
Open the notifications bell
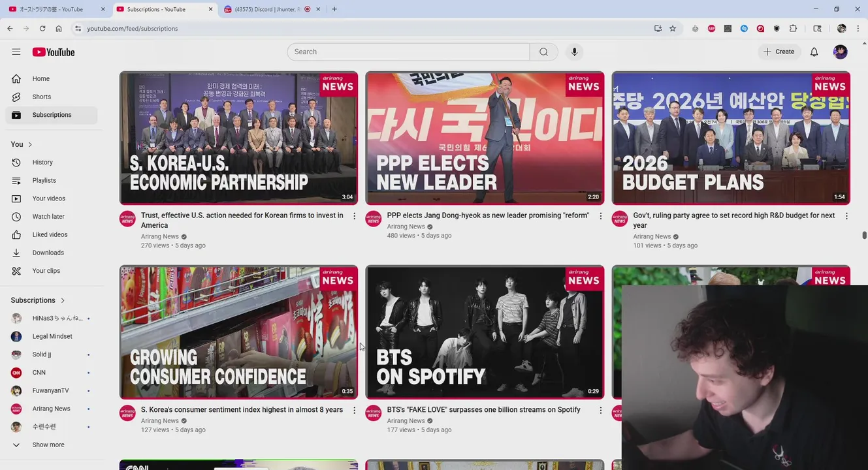[814, 52]
